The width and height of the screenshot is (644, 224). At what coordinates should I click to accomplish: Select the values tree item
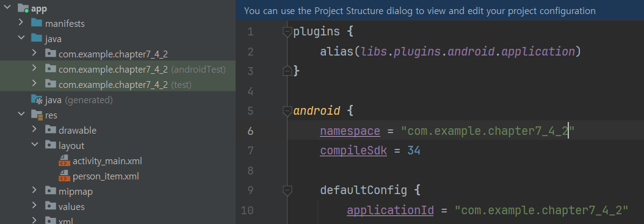click(x=71, y=206)
